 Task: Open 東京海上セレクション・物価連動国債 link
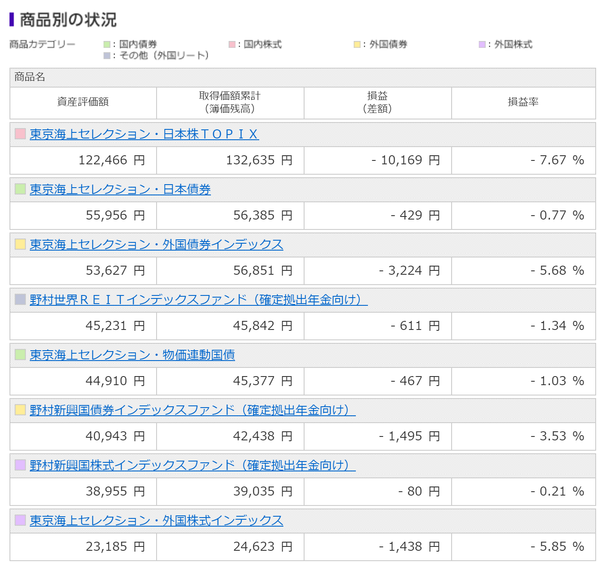(132, 355)
